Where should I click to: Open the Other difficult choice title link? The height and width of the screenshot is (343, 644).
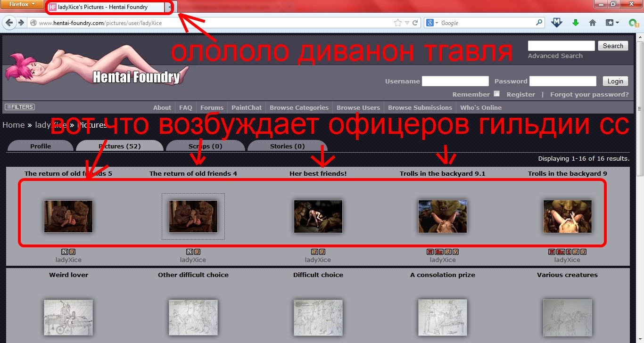pos(193,275)
